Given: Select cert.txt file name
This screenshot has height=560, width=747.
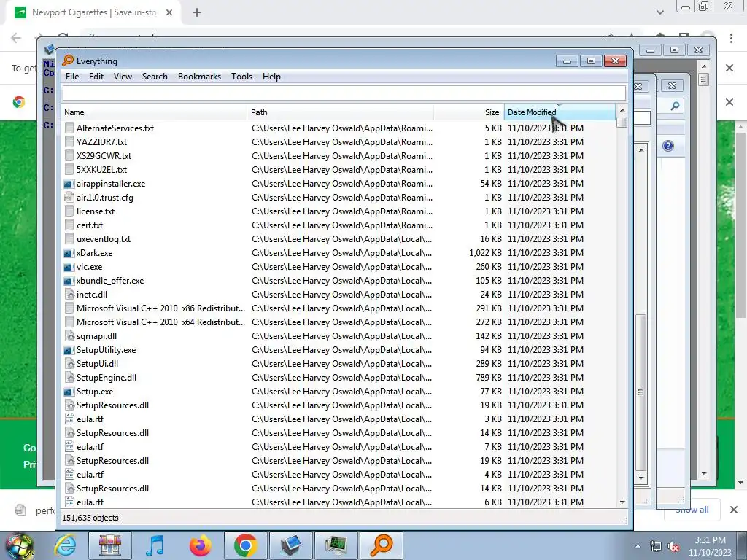Looking at the screenshot, I should tap(90, 225).
